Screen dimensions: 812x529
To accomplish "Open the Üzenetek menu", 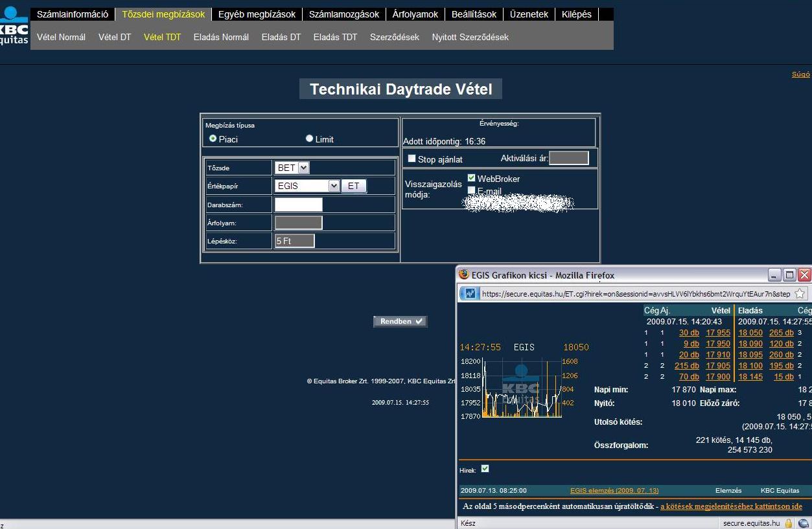I will click(529, 14).
